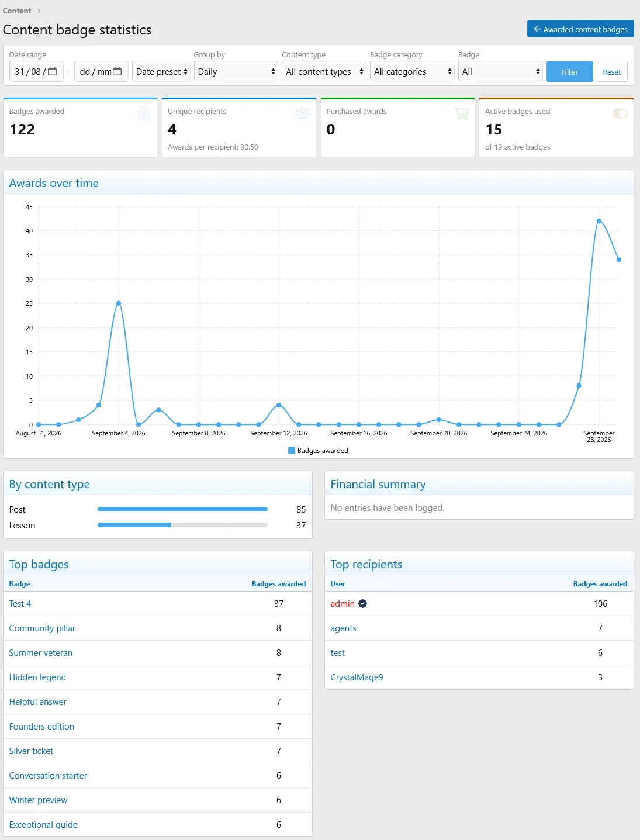640x840 pixels.
Task: Click the toggle icon on Active badges used card
Action: pos(620,113)
